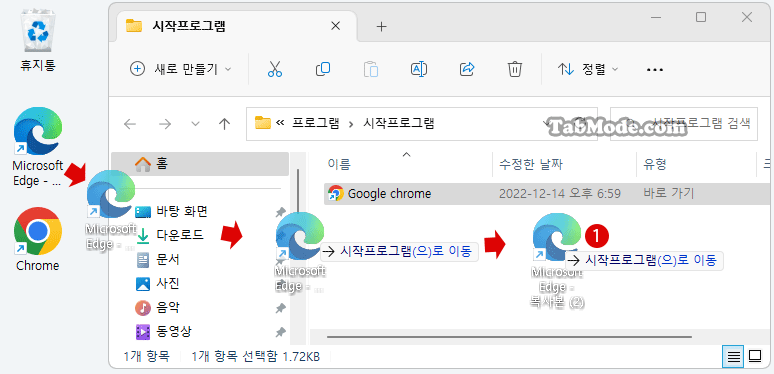The height and width of the screenshot is (374, 774).
Task: Click 프로그램 in the address path
Action: (x=316, y=123)
